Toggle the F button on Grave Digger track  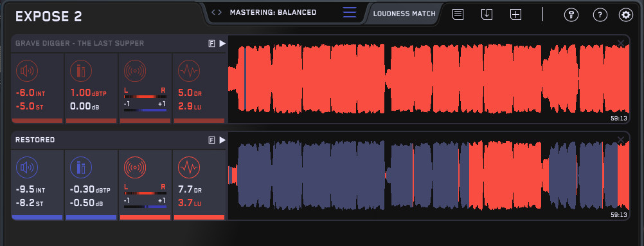[x=212, y=44]
